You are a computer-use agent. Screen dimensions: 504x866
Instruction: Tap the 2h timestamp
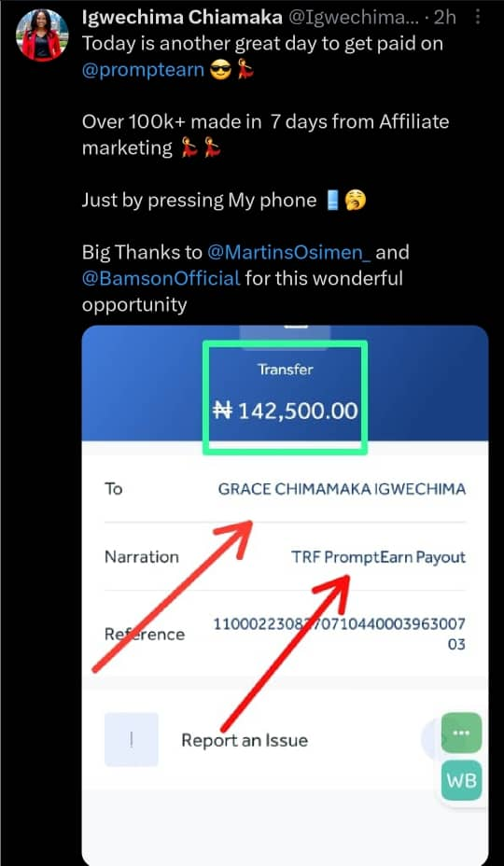coord(445,18)
